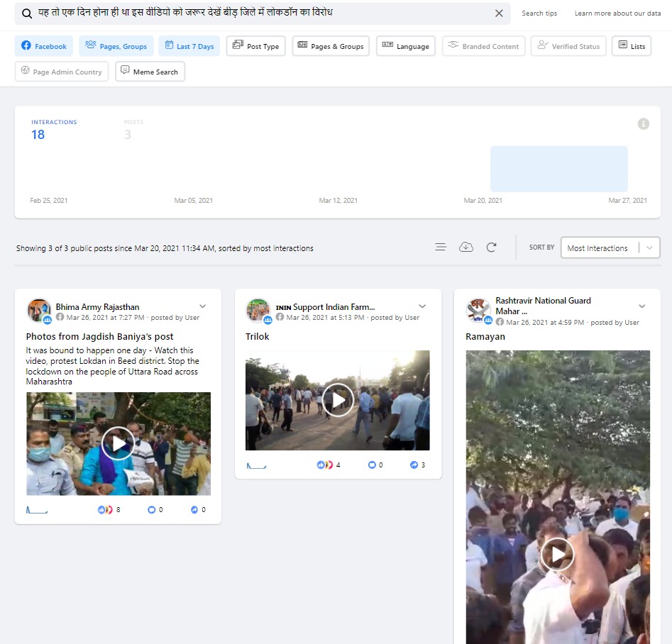Open the Post Type filter
Screen dimensions: 672x644
coord(255,46)
